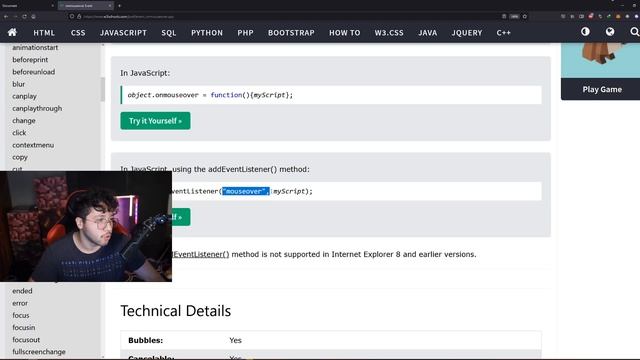
Task: Select click in the sidebar
Action: coord(19,133)
